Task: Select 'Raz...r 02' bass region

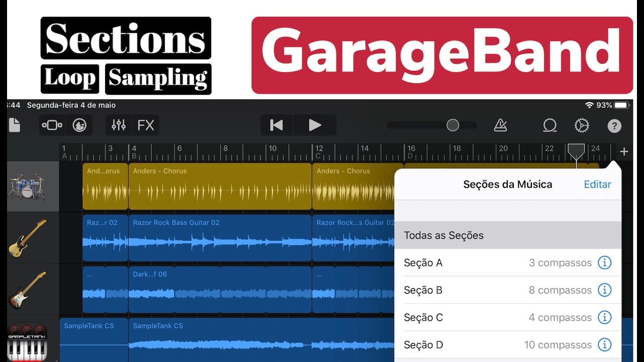Action: pos(105,238)
